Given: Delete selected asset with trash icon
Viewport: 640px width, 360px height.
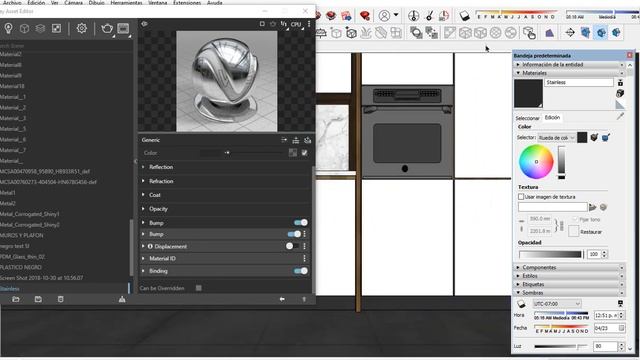Looking at the screenshot, I should pyautogui.click(x=60, y=299).
